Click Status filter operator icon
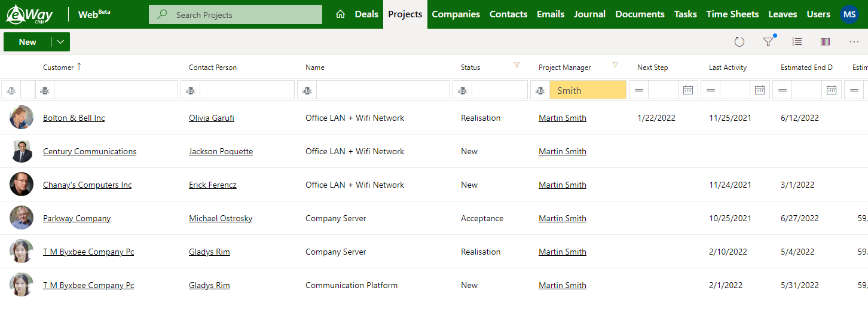Screen dimensions: 868x312 click(x=463, y=90)
